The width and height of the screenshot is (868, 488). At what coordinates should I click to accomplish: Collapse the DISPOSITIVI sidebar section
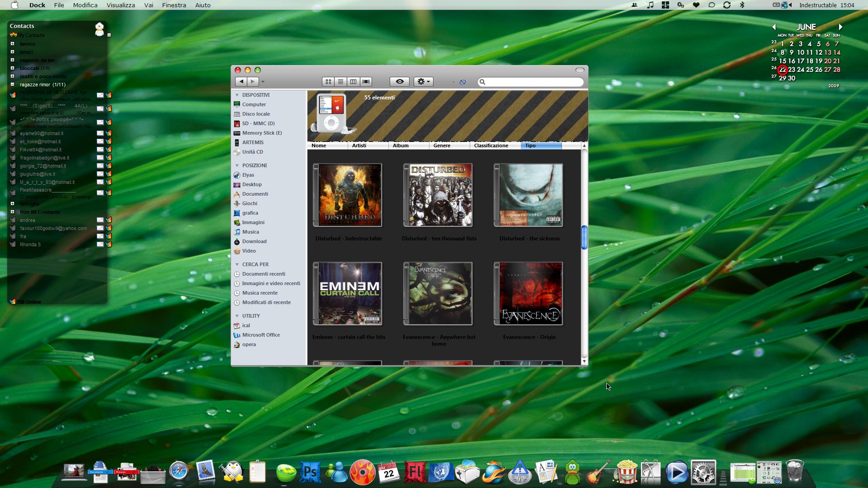237,95
